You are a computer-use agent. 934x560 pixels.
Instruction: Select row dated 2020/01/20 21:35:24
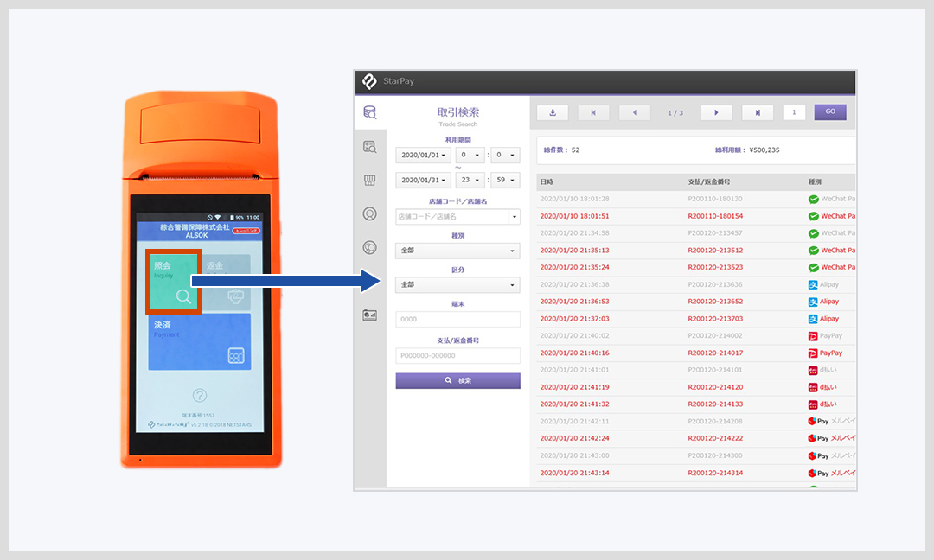pyautogui.click(x=695, y=267)
